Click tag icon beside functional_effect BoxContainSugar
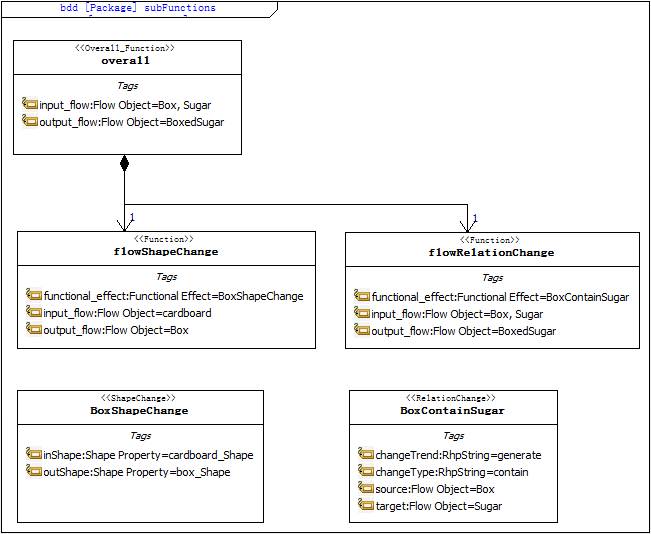Screen dimensions: 651x534 click(362, 296)
